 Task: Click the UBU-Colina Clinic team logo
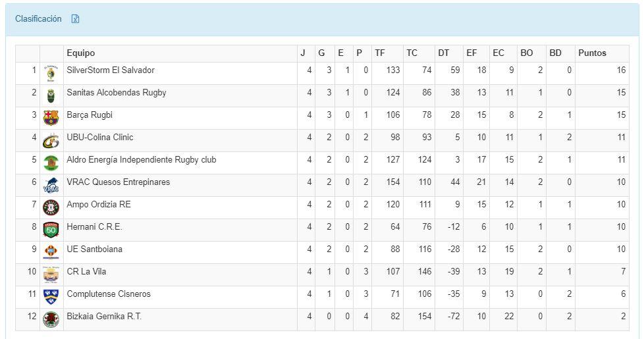pyautogui.click(x=51, y=140)
